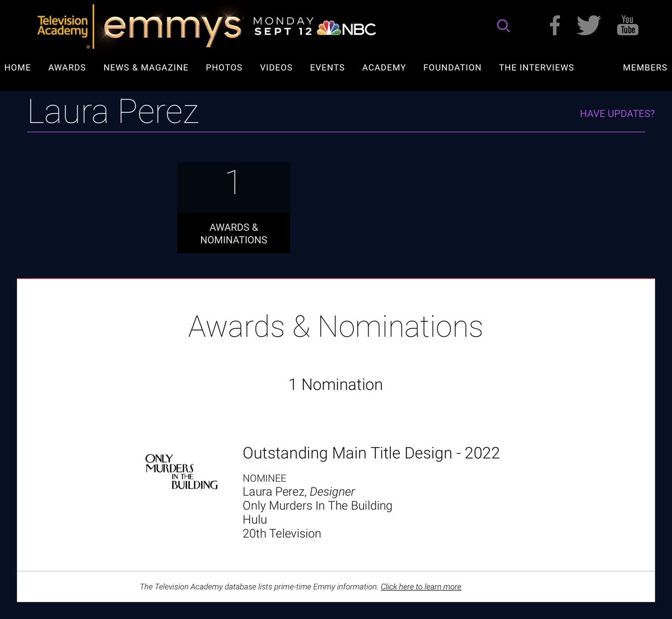
Task: Open the EVENTS menu item
Action: tap(328, 67)
